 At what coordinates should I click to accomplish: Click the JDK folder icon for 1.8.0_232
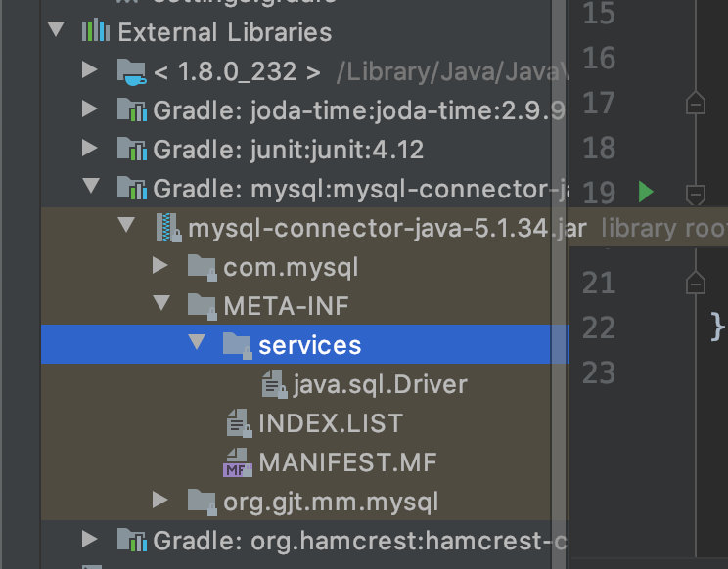(131, 72)
